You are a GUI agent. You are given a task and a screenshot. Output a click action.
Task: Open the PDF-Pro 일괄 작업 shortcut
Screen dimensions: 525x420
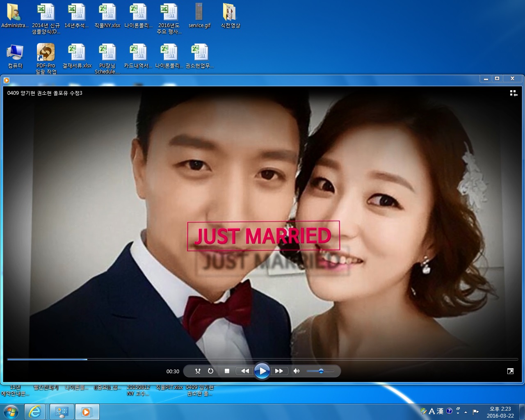pyautogui.click(x=46, y=57)
